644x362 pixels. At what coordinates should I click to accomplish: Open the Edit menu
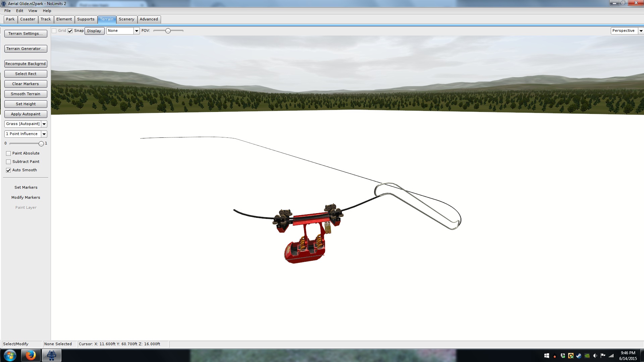19,11
